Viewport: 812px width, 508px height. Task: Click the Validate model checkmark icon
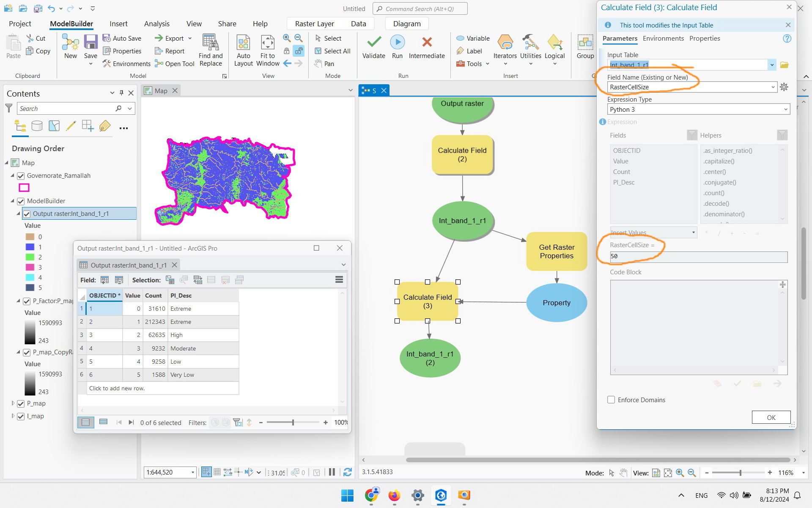[373, 42]
